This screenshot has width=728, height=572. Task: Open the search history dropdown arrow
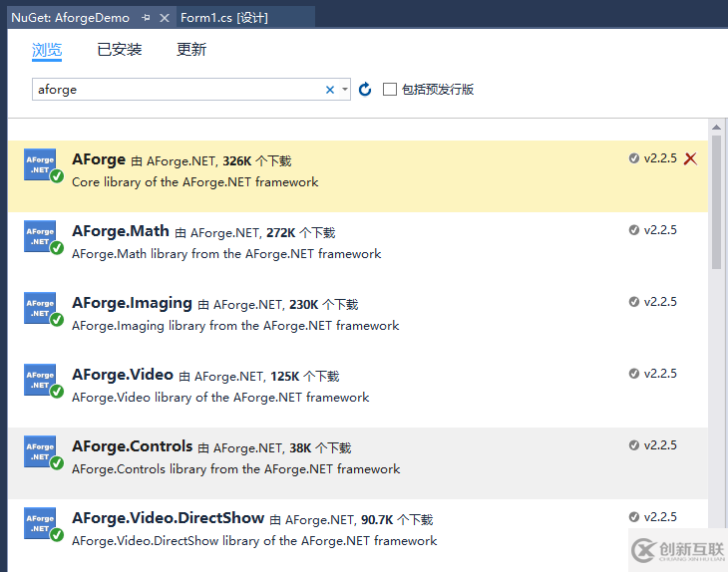(x=344, y=89)
